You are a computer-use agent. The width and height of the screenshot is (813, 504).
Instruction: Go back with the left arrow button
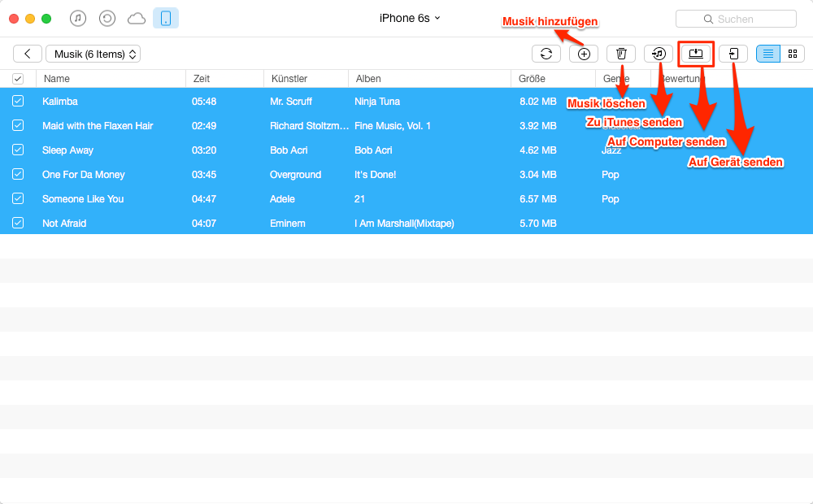[x=28, y=54]
